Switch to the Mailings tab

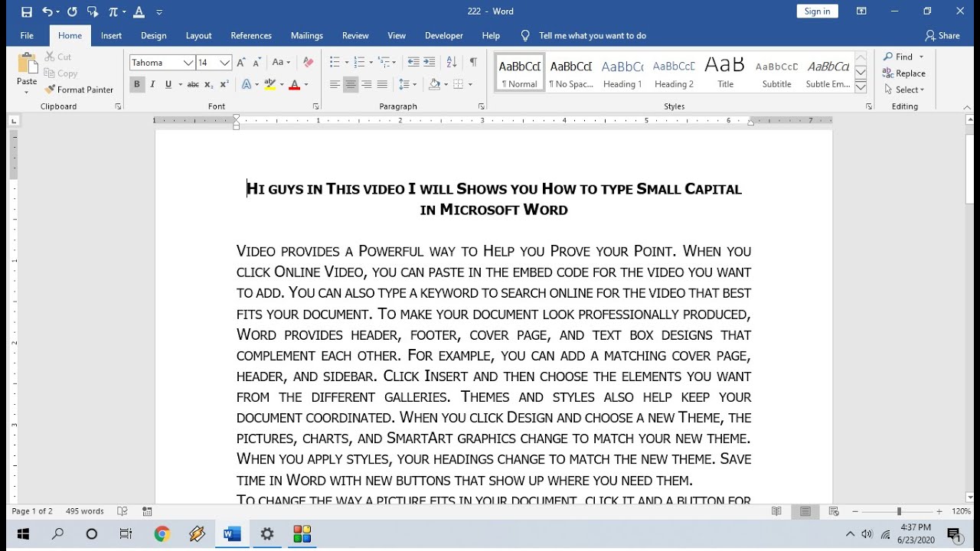pos(305,35)
